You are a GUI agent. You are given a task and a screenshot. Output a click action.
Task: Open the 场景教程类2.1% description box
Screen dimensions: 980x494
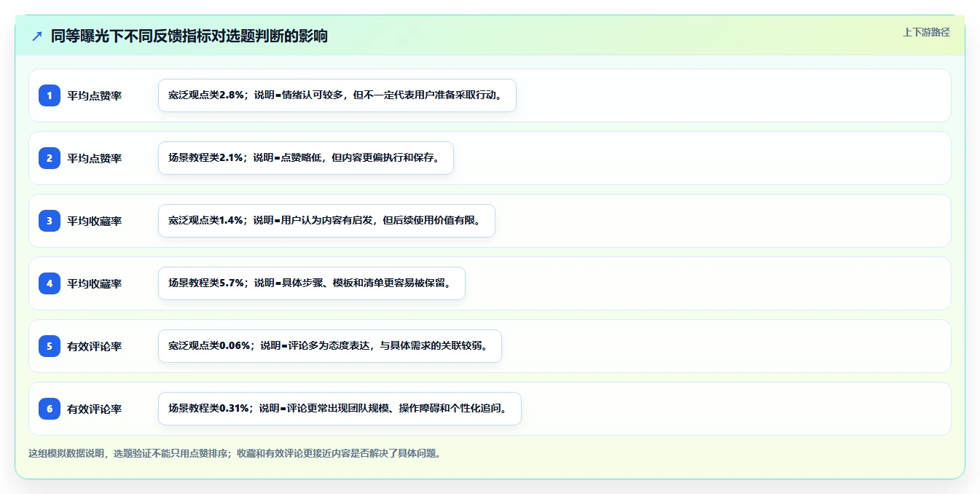pyautogui.click(x=306, y=158)
